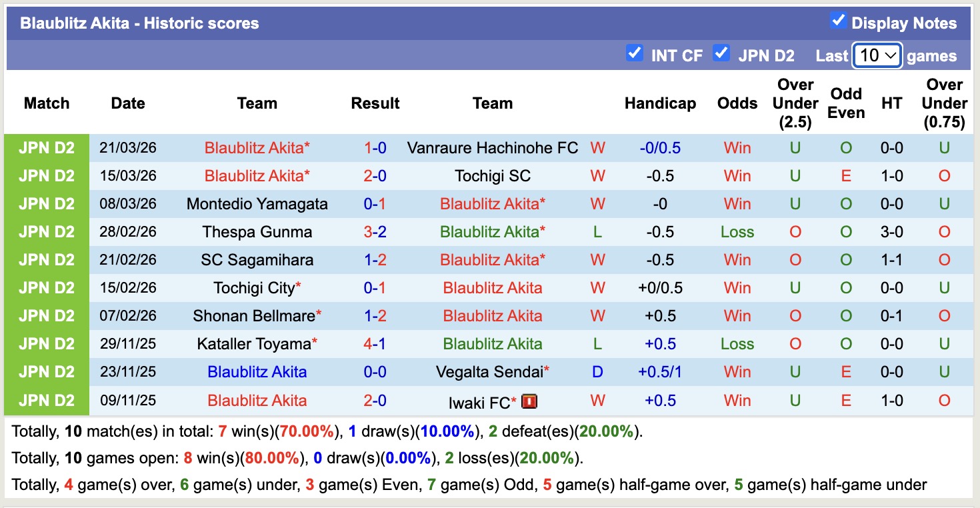The width and height of the screenshot is (980, 508).
Task: Click the JPN D2 badge on the Vegalta Sendai row
Action: point(47,372)
